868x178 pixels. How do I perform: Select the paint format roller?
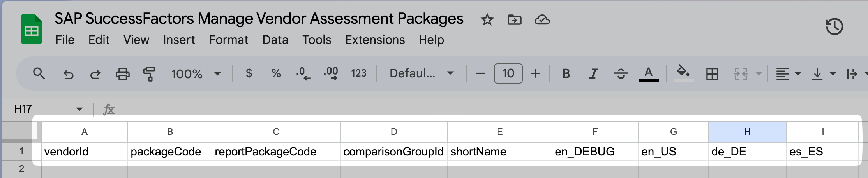click(149, 73)
